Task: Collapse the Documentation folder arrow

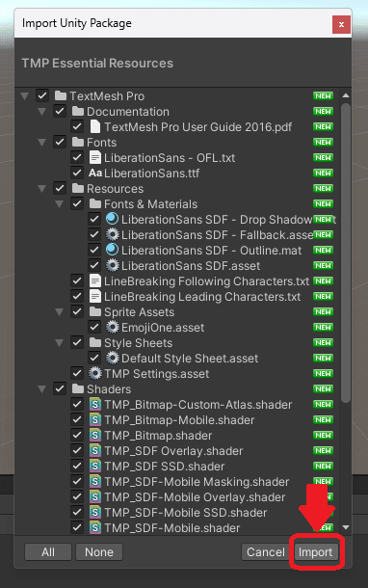Action: [42, 112]
